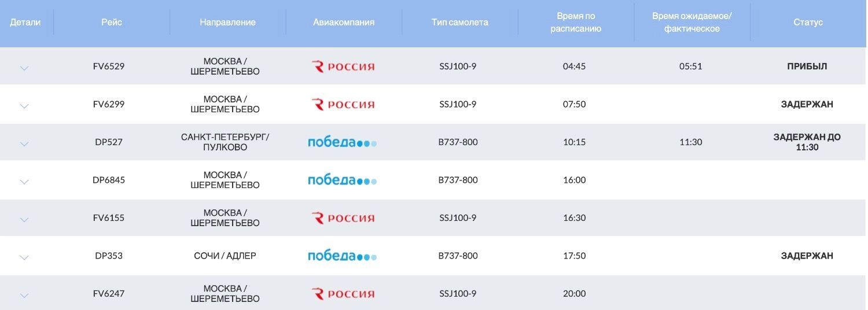The image size is (868, 310).
Task: Click Pobeda logo for Sochi flight
Action: click(x=343, y=256)
